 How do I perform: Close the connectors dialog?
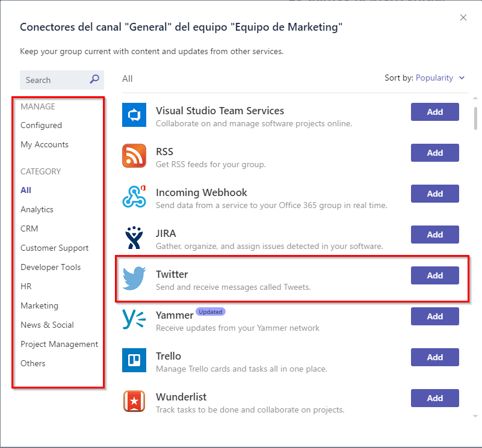pos(463,17)
